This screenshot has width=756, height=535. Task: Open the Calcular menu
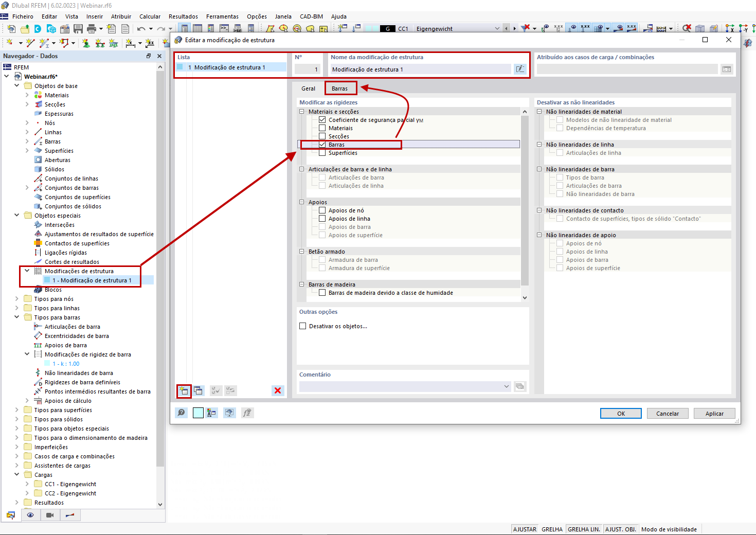pos(150,16)
